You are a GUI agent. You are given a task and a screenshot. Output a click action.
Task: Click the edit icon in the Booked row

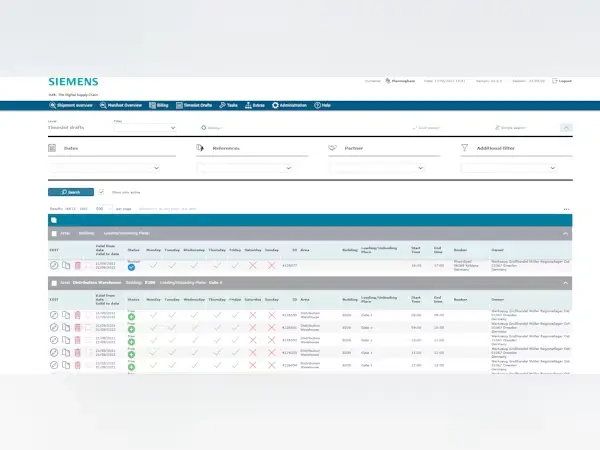click(54, 265)
